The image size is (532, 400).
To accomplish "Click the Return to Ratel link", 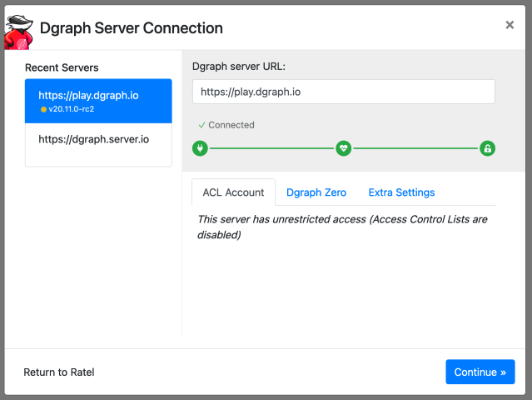I will 59,372.
